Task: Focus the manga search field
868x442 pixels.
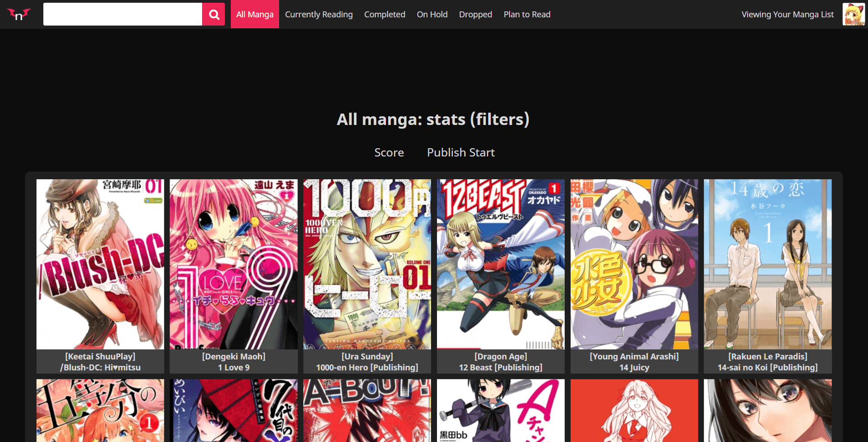Action: coord(123,15)
